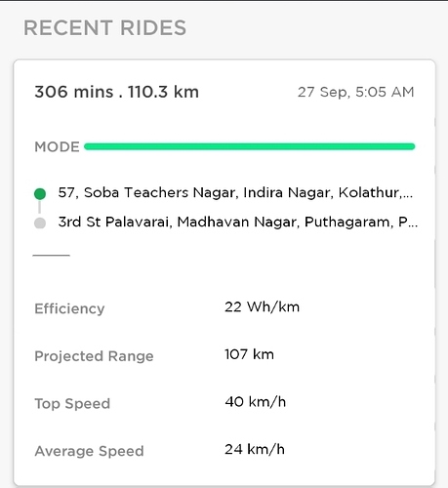The width and height of the screenshot is (448, 488).
Task: Click the Efficiency label
Action: click(x=69, y=308)
